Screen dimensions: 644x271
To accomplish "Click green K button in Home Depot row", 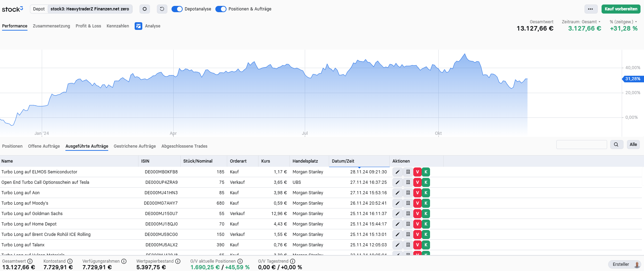I will (x=426, y=224).
